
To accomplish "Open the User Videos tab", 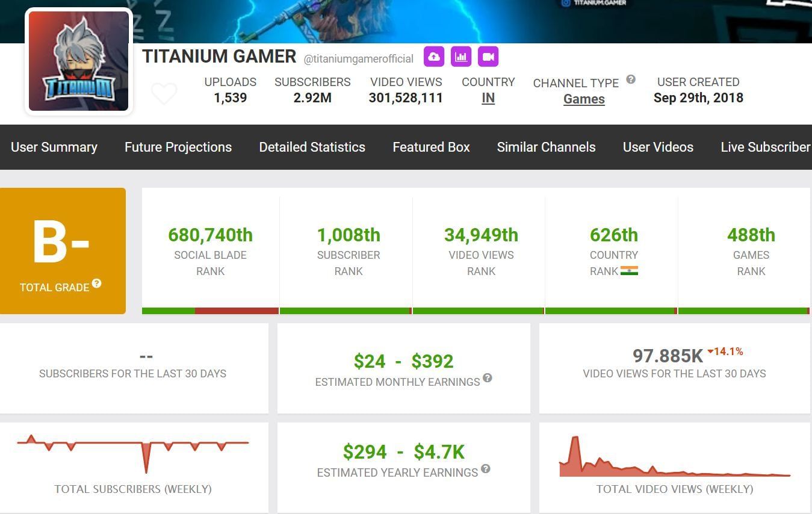I will 658,147.
